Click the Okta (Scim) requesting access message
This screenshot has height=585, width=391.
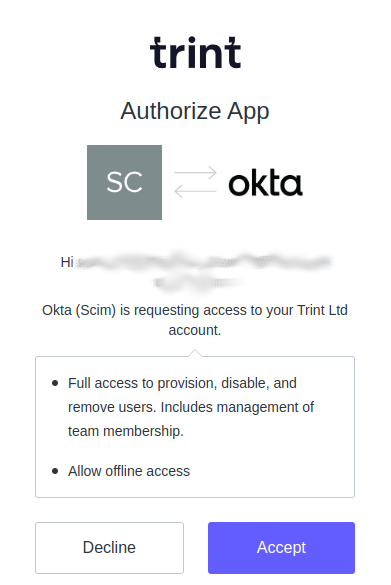tap(195, 320)
